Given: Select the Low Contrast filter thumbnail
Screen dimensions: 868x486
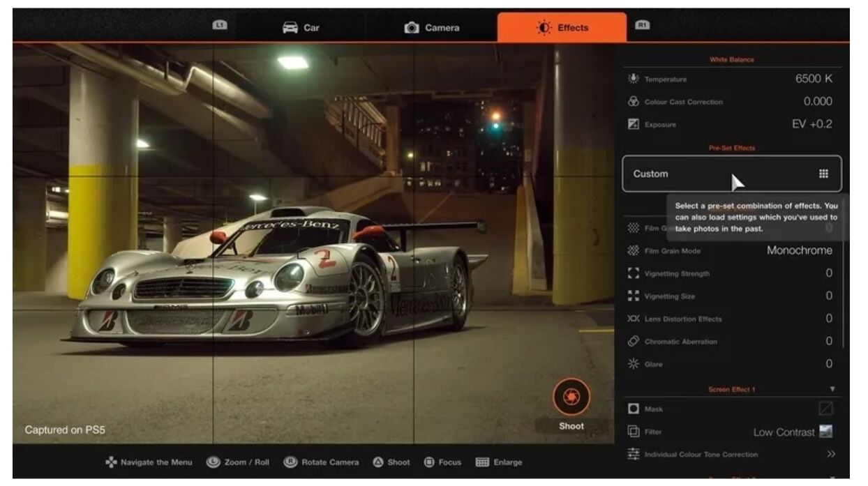Looking at the screenshot, I should click(x=826, y=432).
